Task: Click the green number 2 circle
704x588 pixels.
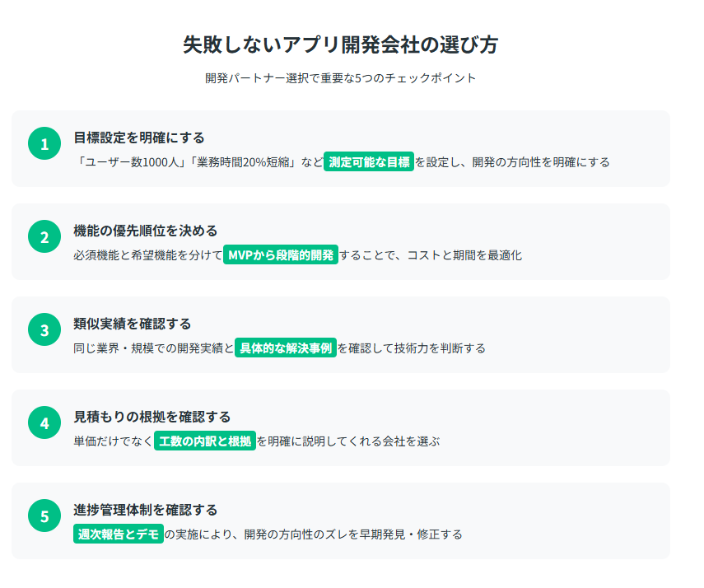Action: [x=44, y=236]
